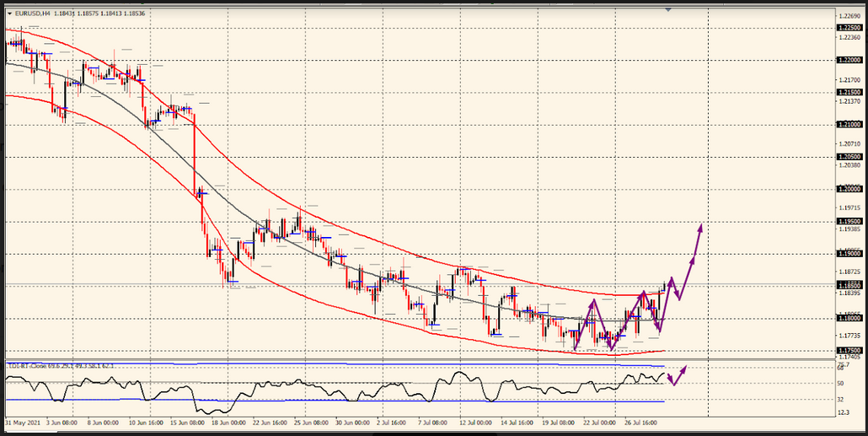Click the 1.21500 price level label

pos(849,92)
